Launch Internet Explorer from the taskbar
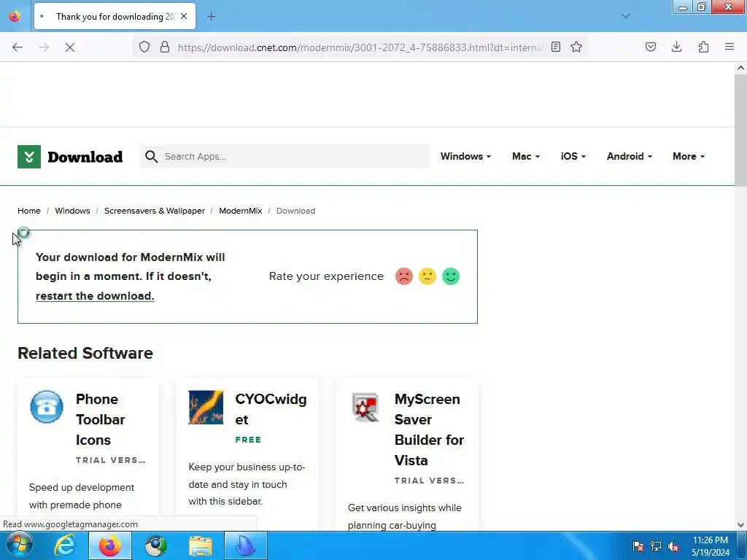 [64, 545]
